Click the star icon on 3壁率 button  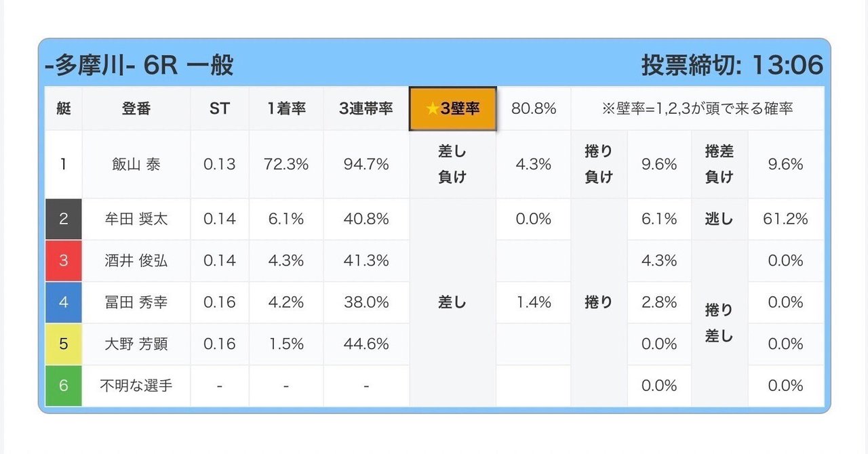(432, 109)
